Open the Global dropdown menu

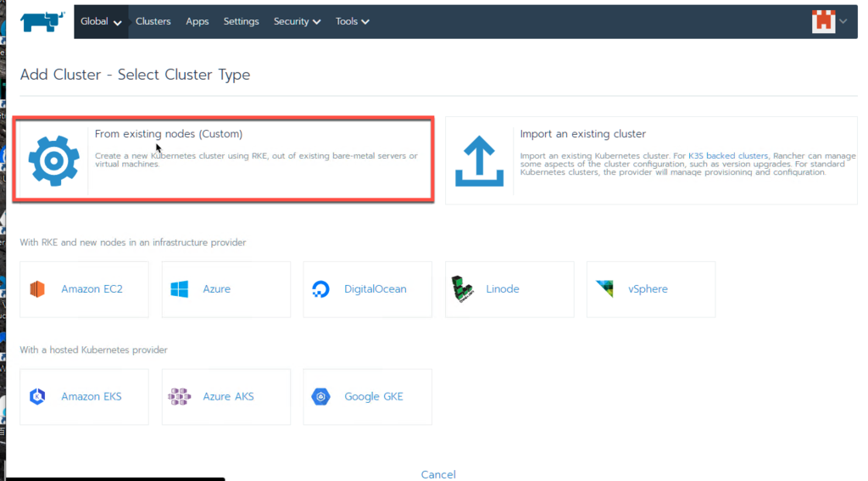point(101,21)
